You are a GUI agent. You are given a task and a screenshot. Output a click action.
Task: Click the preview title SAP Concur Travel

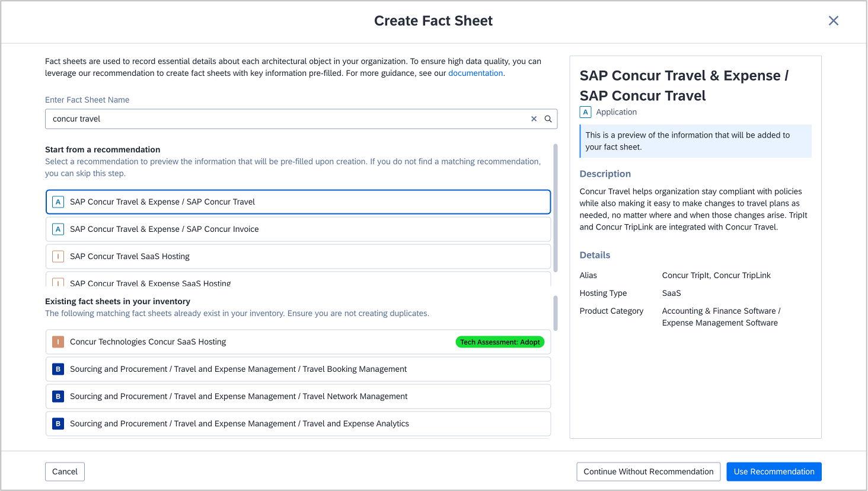tap(684, 85)
